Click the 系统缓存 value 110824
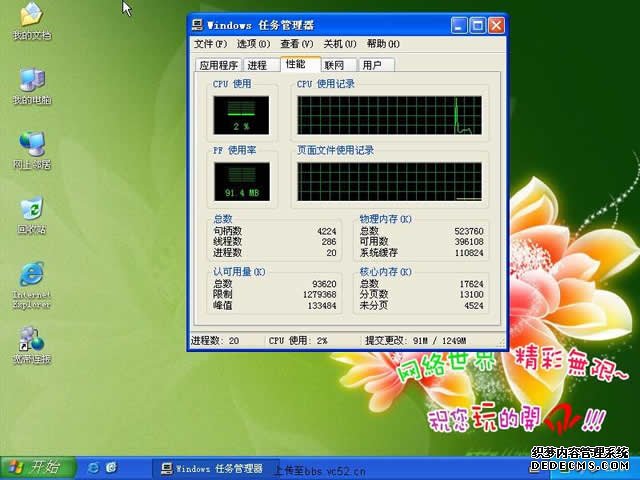The image size is (640, 480). click(469, 253)
